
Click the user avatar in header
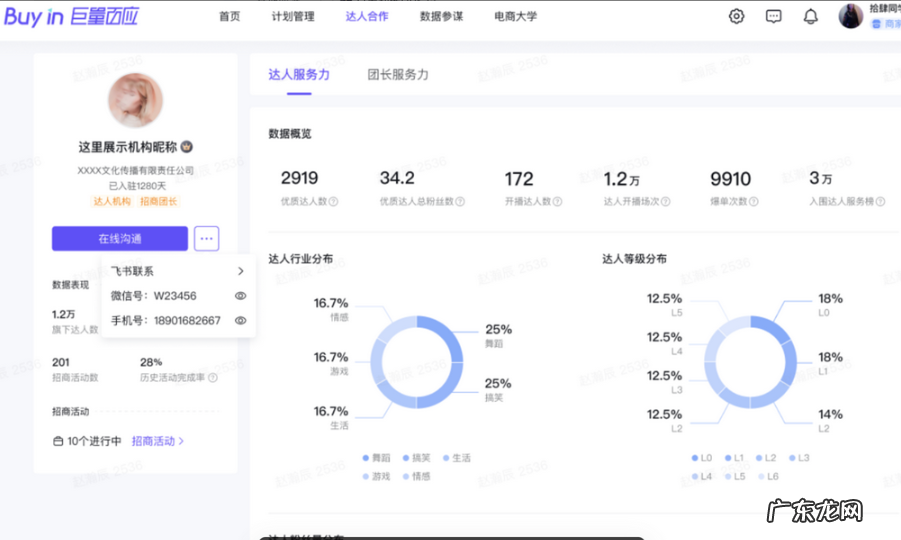(850, 16)
